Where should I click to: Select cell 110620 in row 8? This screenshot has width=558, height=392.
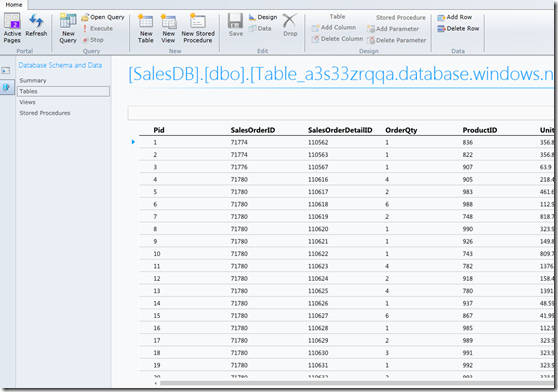pos(318,229)
